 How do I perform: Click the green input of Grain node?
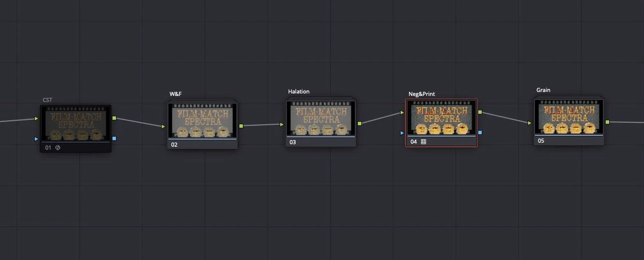[530, 122]
